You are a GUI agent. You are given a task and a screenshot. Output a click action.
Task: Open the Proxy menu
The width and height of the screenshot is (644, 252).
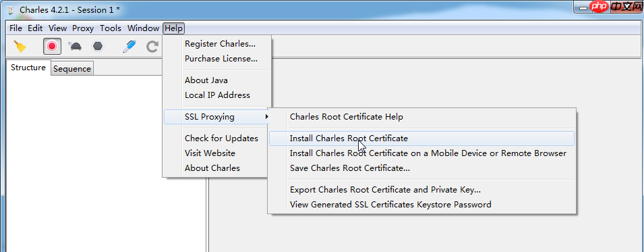coord(83,28)
